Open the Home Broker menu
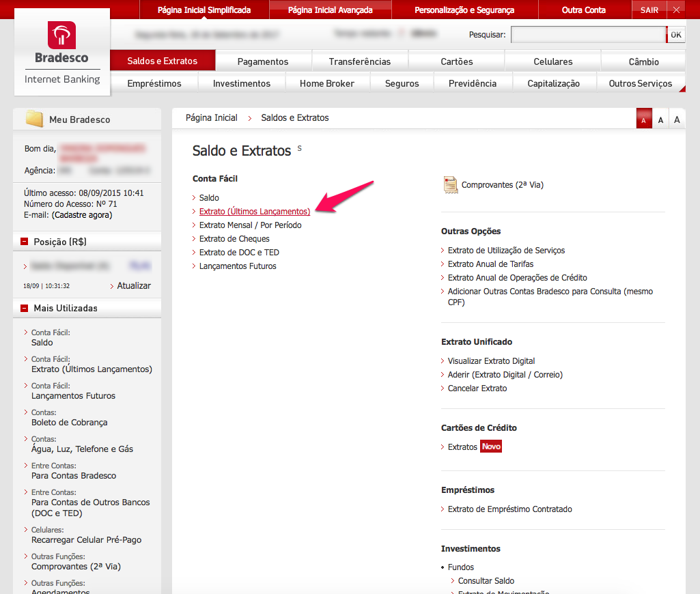The width and height of the screenshot is (700, 594). click(x=327, y=83)
